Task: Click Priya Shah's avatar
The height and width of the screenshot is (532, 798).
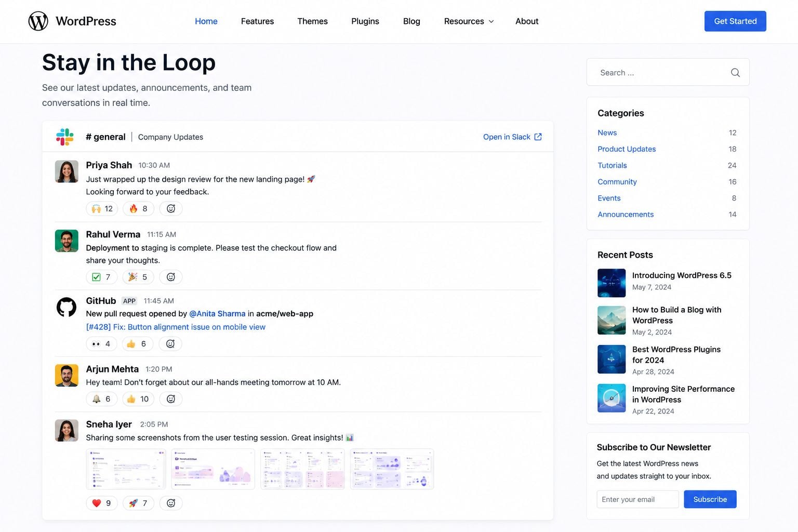Action: (x=66, y=171)
